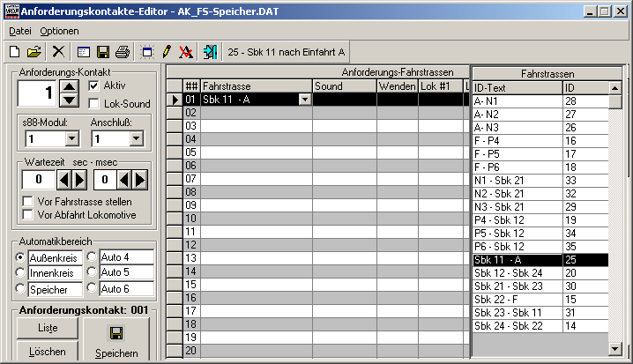Click the Wartezeit seconds field
This screenshot has height=364, width=633.
click(x=39, y=180)
